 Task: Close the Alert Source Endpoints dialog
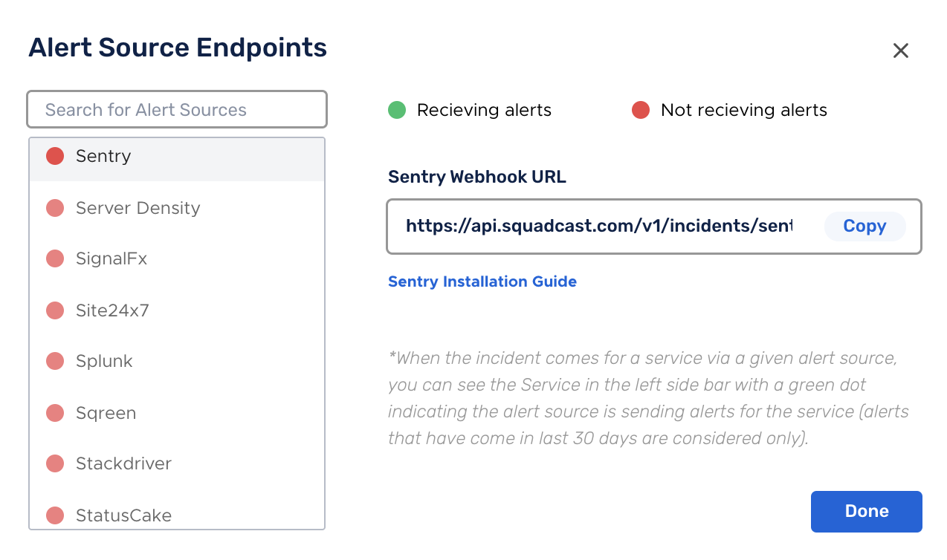(x=901, y=51)
